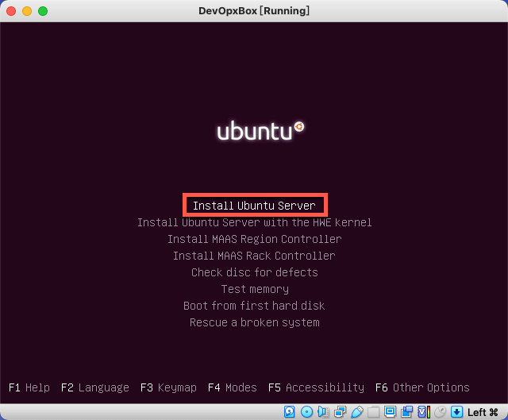Select Install Ubuntu Server with the HWE kernel
Image resolution: width=508 pixels, height=420 pixels.
pos(255,222)
